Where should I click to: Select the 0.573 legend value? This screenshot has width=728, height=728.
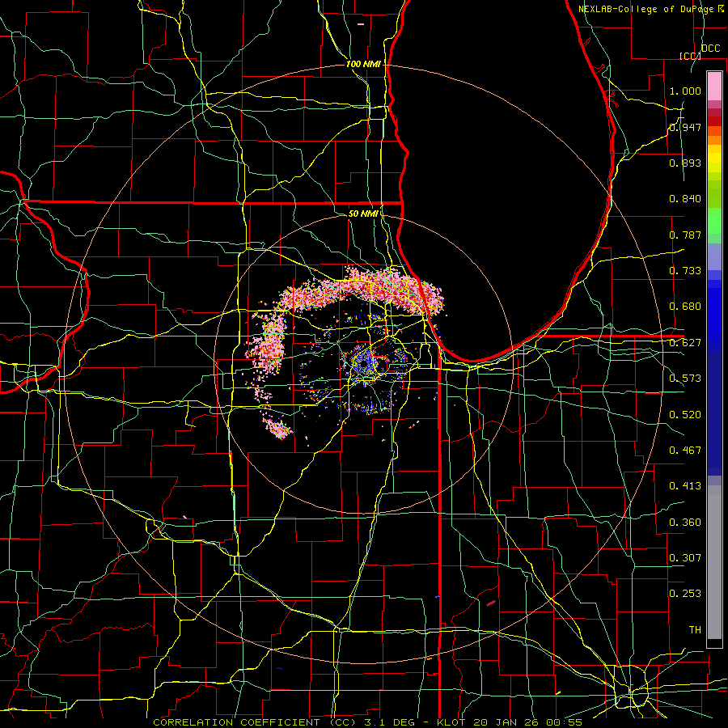(x=685, y=379)
